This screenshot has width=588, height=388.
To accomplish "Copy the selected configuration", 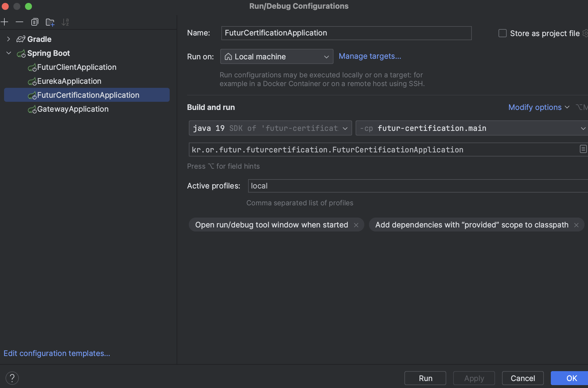I will point(35,22).
